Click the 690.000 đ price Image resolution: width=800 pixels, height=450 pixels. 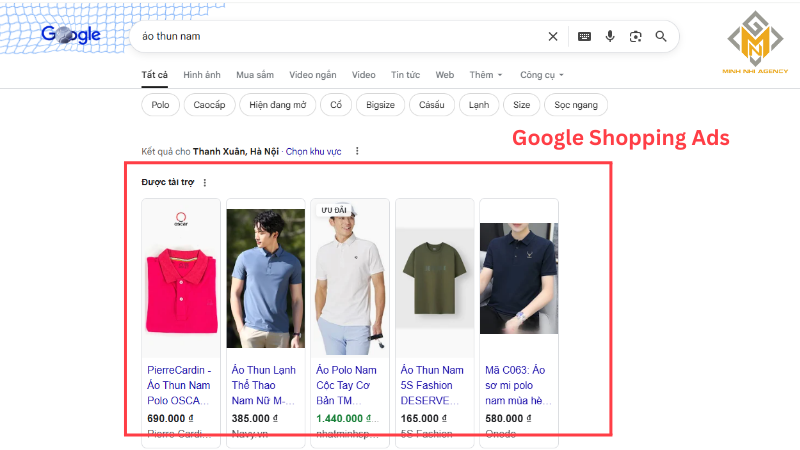(x=170, y=418)
